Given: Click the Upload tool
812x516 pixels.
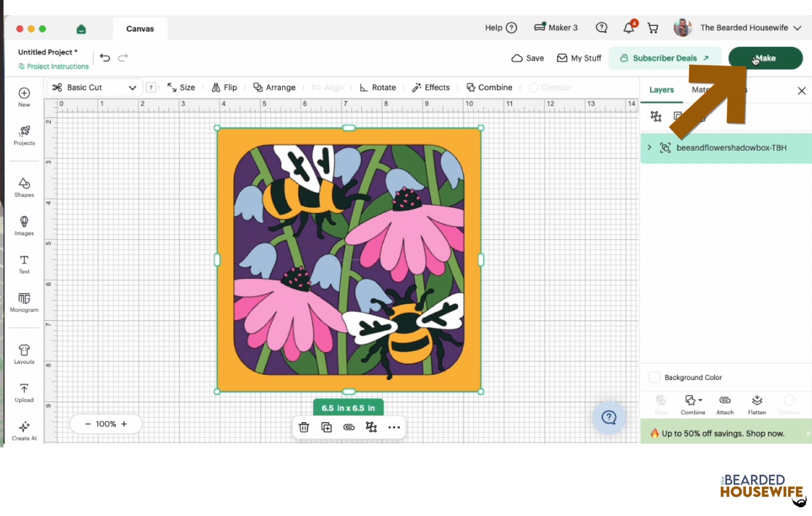Looking at the screenshot, I should (24, 393).
